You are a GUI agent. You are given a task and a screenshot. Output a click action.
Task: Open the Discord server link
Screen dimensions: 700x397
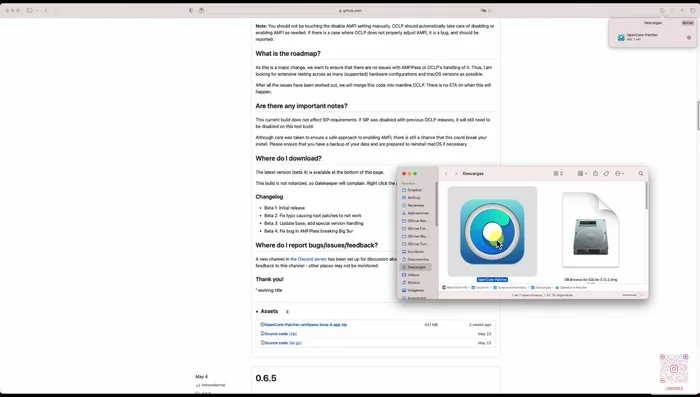[x=308, y=259]
